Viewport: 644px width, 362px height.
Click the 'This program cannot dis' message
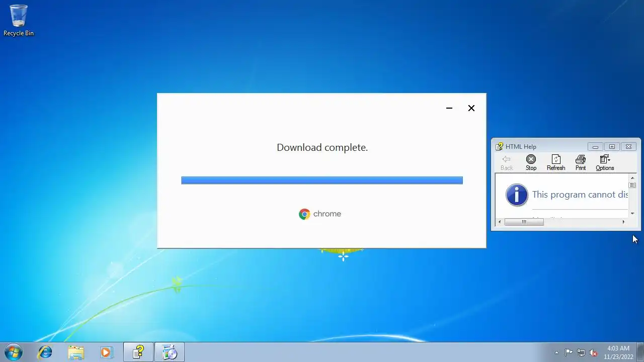(580, 195)
